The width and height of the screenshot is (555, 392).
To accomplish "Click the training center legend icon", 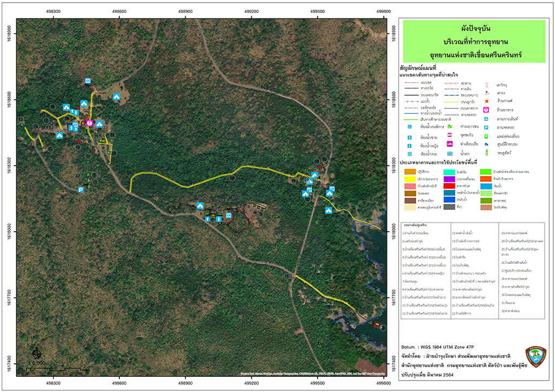I will (x=486, y=144).
